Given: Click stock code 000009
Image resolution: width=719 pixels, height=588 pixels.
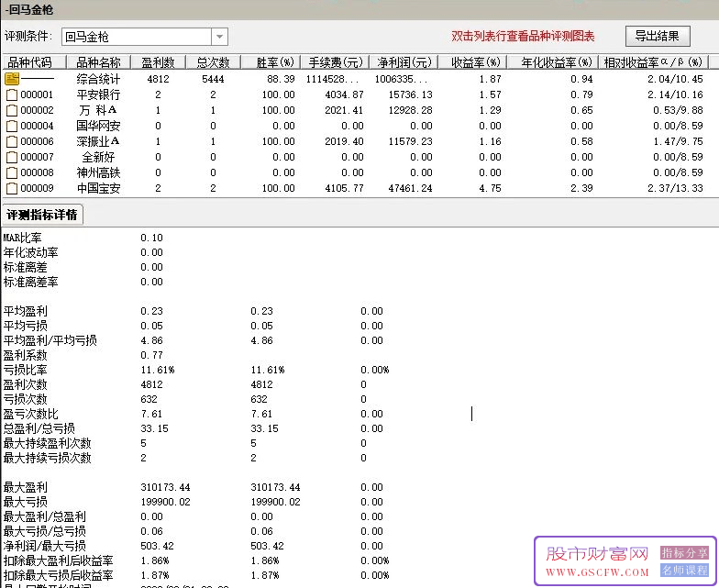Looking at the screenshot, I should (x=37, y=188).
